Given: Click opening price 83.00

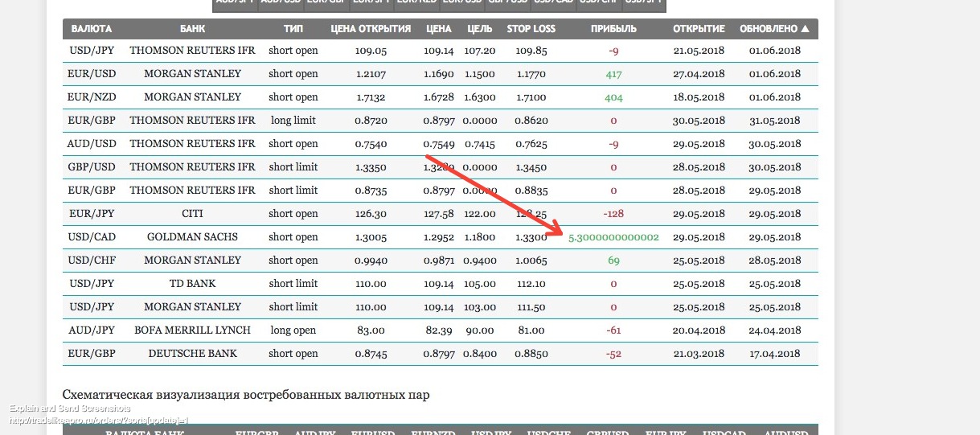Looking at the screenshot, I should point(371,330).
